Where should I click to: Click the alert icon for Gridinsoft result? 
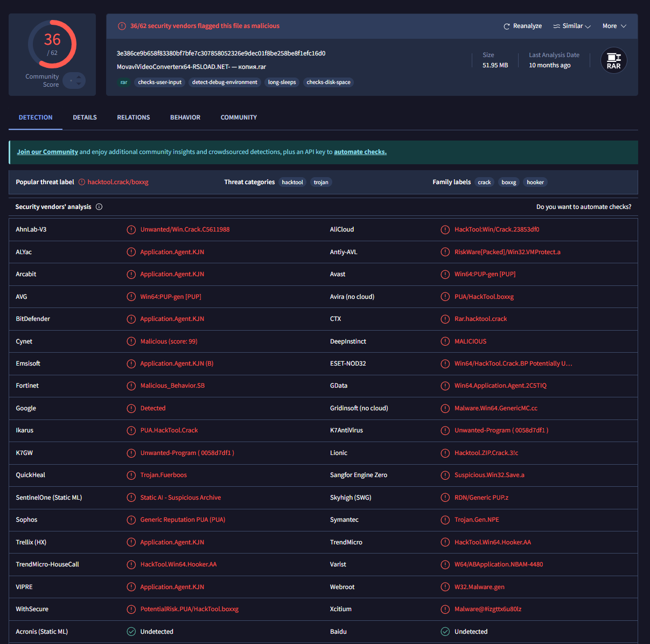click(445, 408)
